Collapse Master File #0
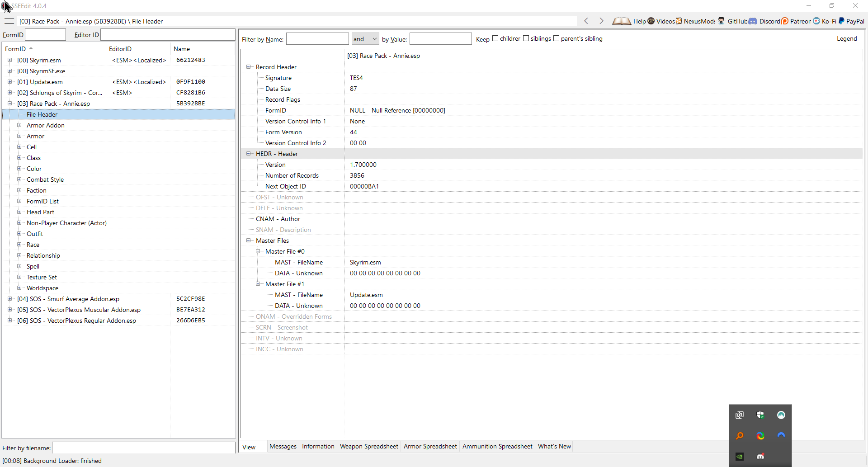 pyautogui.click(x=258, y=251)
